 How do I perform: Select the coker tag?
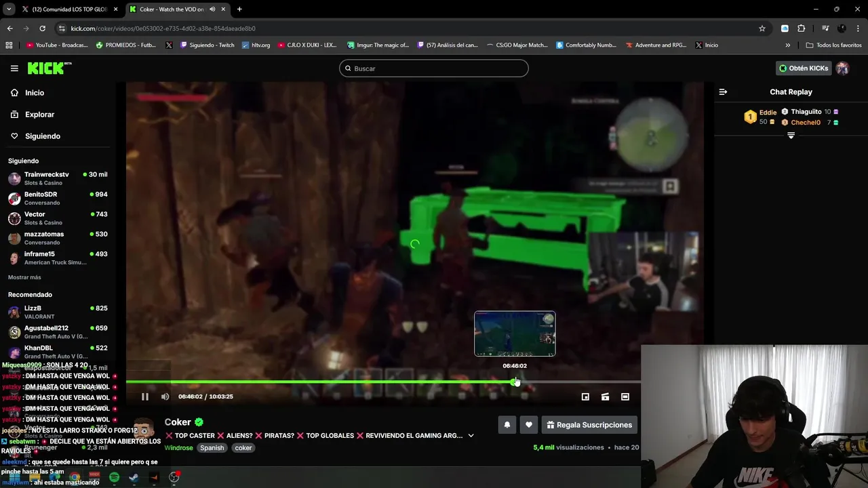click(243, 448)
